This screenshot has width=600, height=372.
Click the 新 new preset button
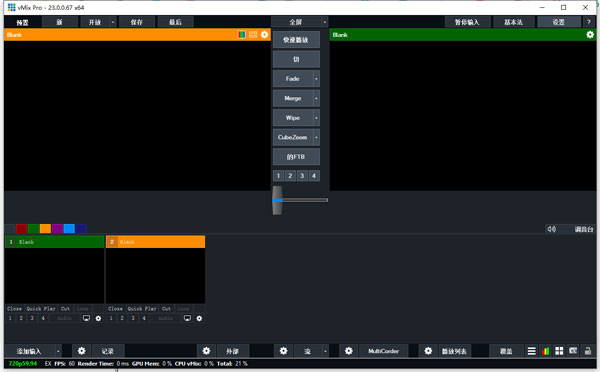(x=59, y=22)
